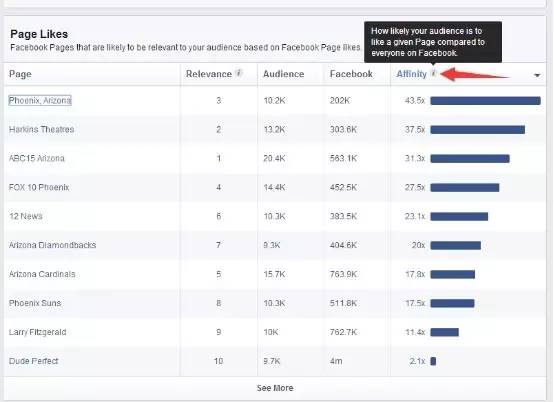Viewport: 554px width, 402px height.
Task: Open the FOX 10 Phoenix page link
Action: (x=39, y=187)
